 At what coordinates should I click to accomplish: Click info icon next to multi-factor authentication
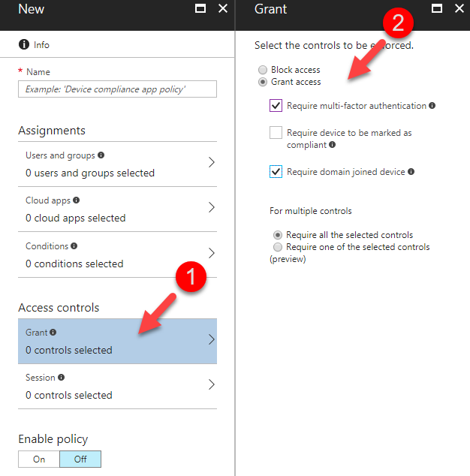[x=432, y=105]
